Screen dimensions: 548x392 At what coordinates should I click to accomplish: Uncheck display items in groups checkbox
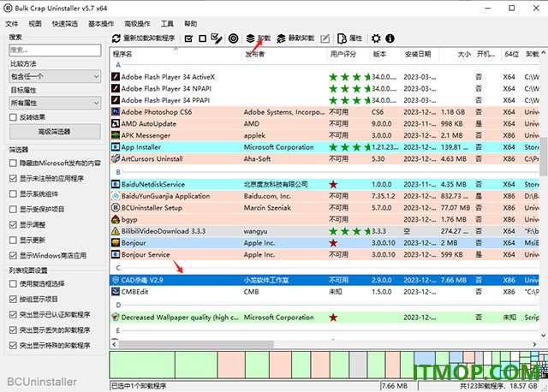pyautogui.click(x=13, y=299)
